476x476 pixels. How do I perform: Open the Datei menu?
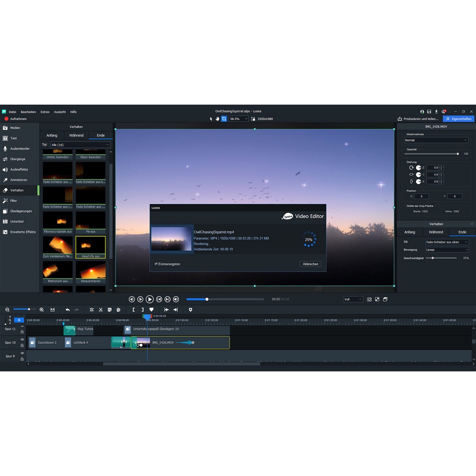(x=13, y=112)
